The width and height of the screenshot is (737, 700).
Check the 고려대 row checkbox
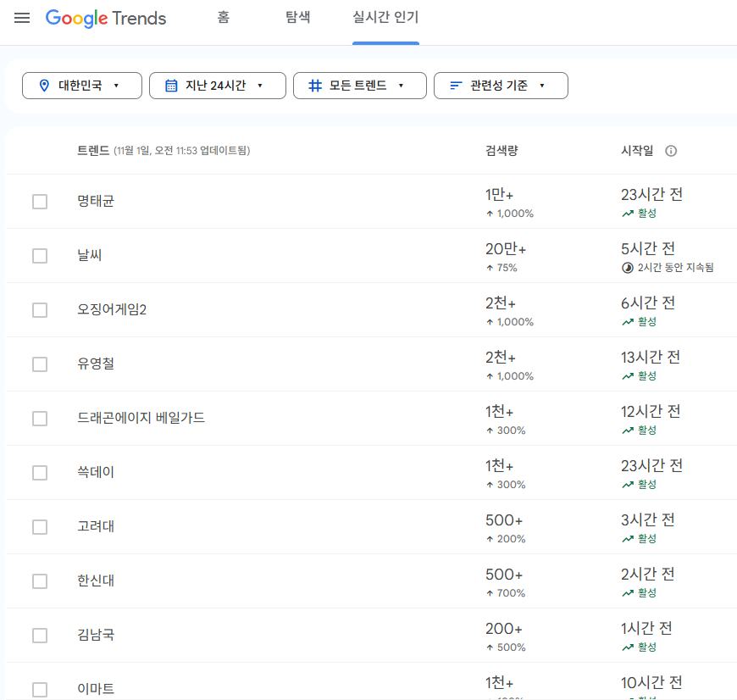(x=40, y=527)
